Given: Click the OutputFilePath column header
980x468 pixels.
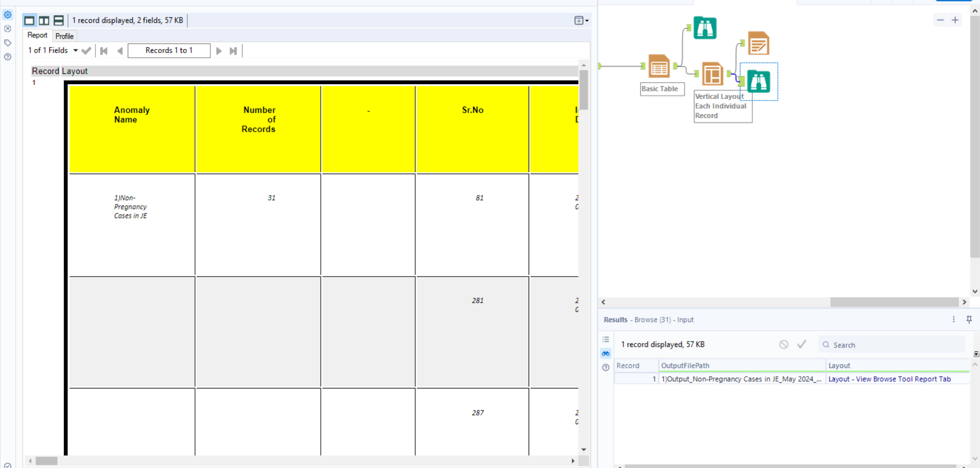Looking at the screenshot, I should 742,365.
